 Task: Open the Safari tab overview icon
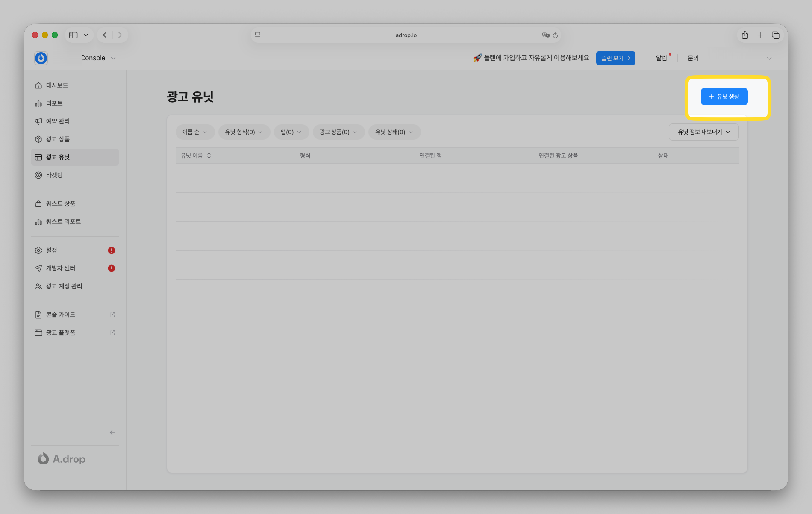coord(775,35)
